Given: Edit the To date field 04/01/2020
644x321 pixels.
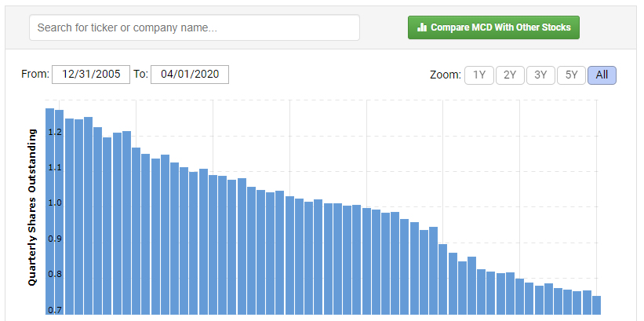Looking at the screenshot, I should click(x=189, y=75).
